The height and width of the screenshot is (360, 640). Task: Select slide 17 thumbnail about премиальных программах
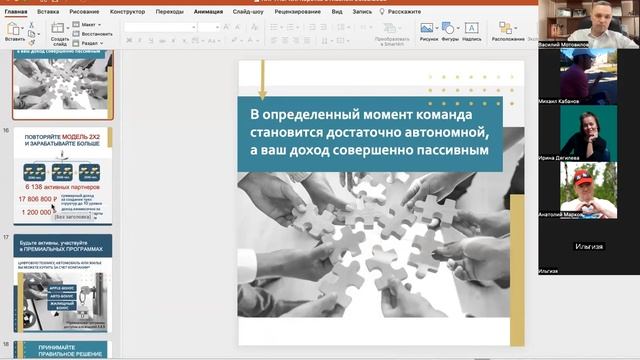pyautogui.click(x=62, y=283)
